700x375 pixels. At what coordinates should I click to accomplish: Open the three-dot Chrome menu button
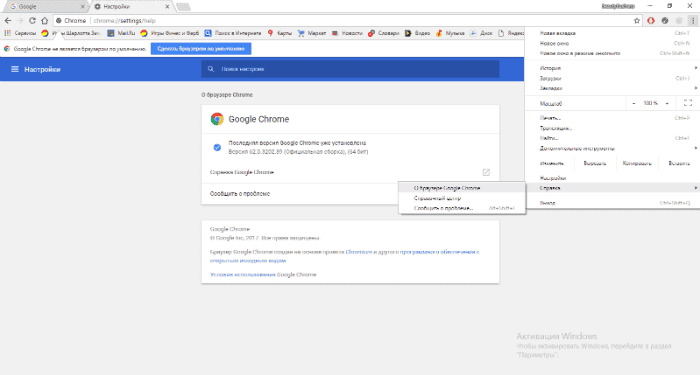pos(692,21)
